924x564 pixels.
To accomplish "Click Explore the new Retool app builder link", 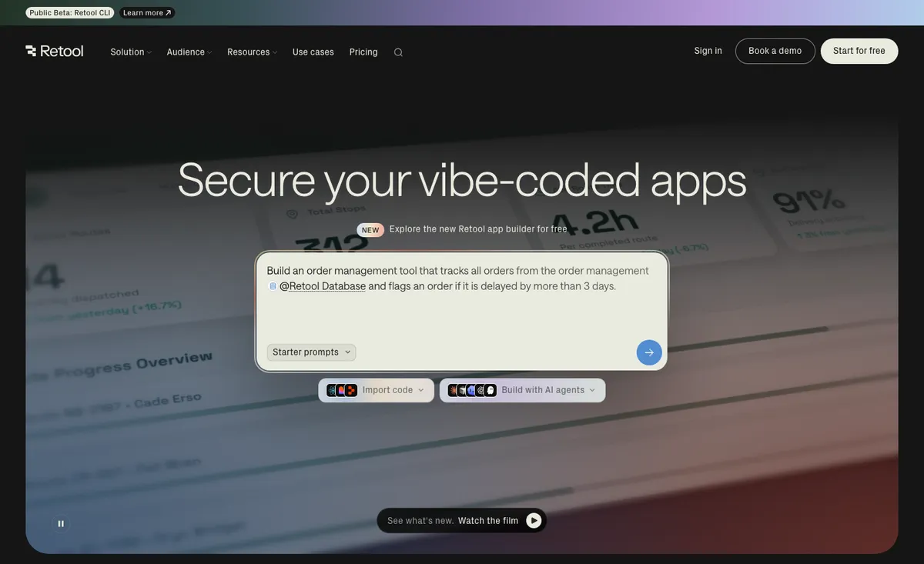I will click(478, 229).
